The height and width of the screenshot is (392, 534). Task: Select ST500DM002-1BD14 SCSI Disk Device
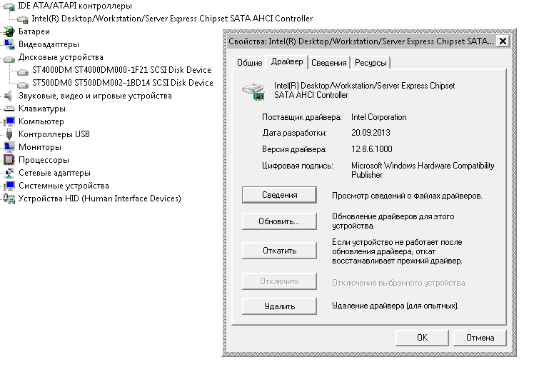(x=123, y=83)
